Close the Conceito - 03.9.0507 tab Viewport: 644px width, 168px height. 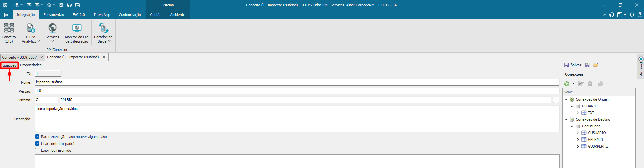tap(42, 57)
